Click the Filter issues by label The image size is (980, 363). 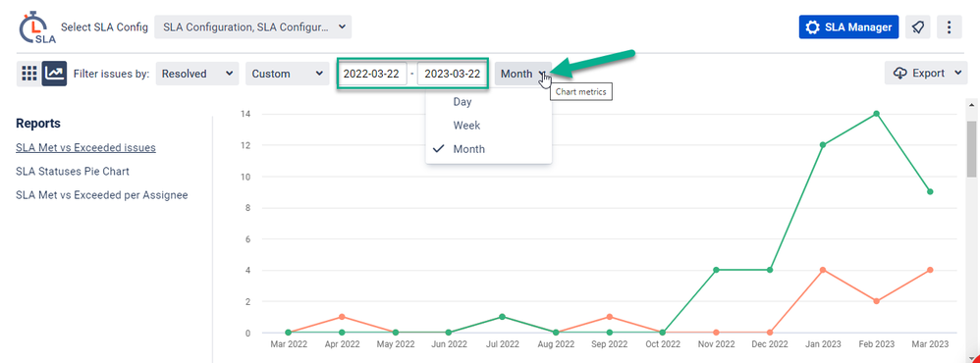pos(111,74)
